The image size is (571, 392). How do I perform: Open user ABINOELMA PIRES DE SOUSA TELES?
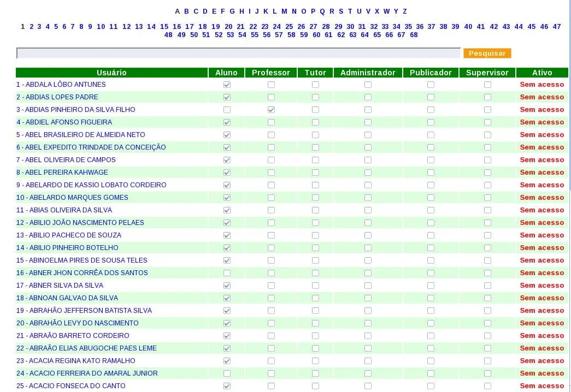pyautogui.click(x=81, y=260)
